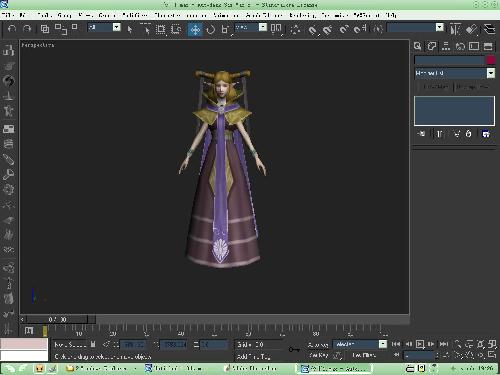Switch to the Create command panel tab
The image size is (500, 375).
418,46
